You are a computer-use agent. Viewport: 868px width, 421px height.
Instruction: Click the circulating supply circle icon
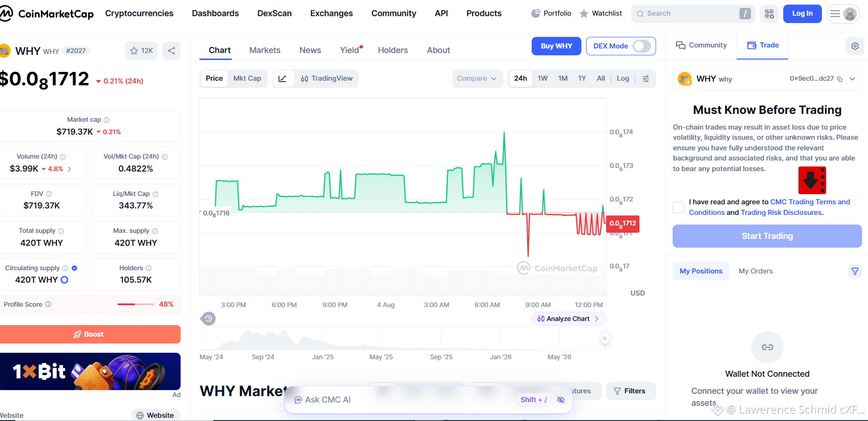[65, 280]
